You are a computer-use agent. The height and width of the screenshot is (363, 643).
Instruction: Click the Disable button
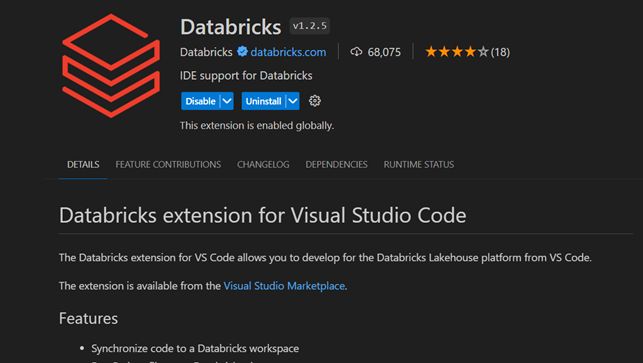tap(201, 101)
